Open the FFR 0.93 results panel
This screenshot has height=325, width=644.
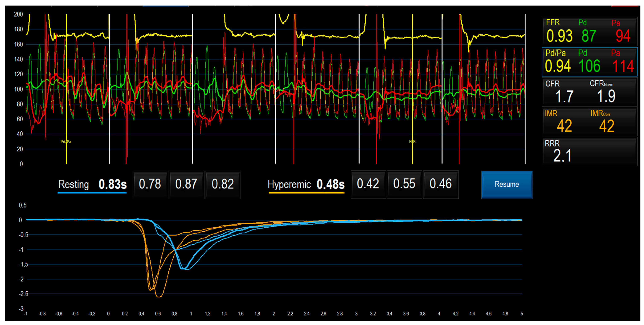tap(589, 31)
